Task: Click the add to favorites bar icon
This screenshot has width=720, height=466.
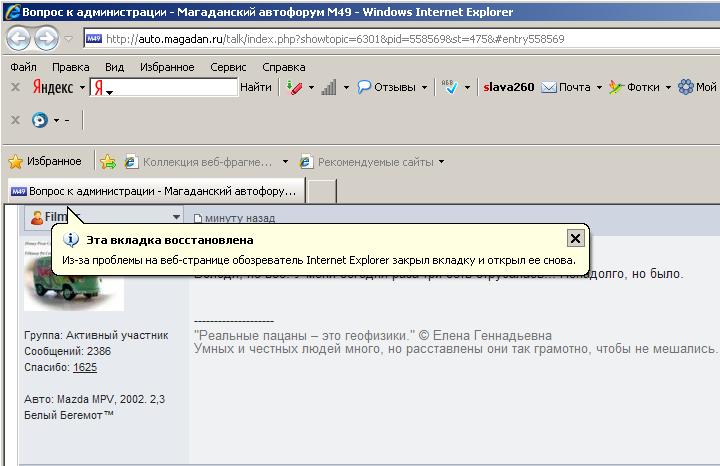Action: point(107,161)
